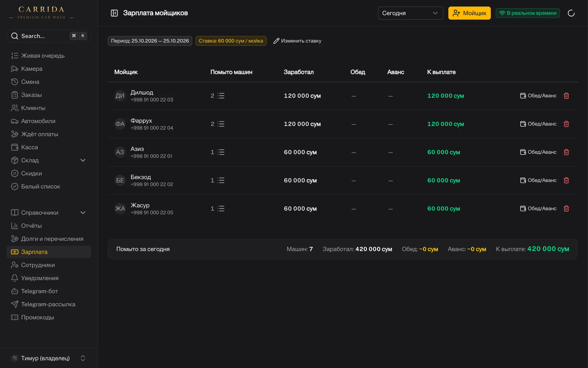588x368 pixels.
Task: Open Отчёты in sidebar
Action: (49, 226)
